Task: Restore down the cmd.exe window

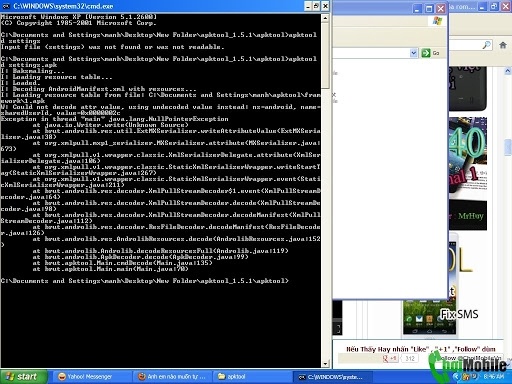Action: tap(316, 6)
